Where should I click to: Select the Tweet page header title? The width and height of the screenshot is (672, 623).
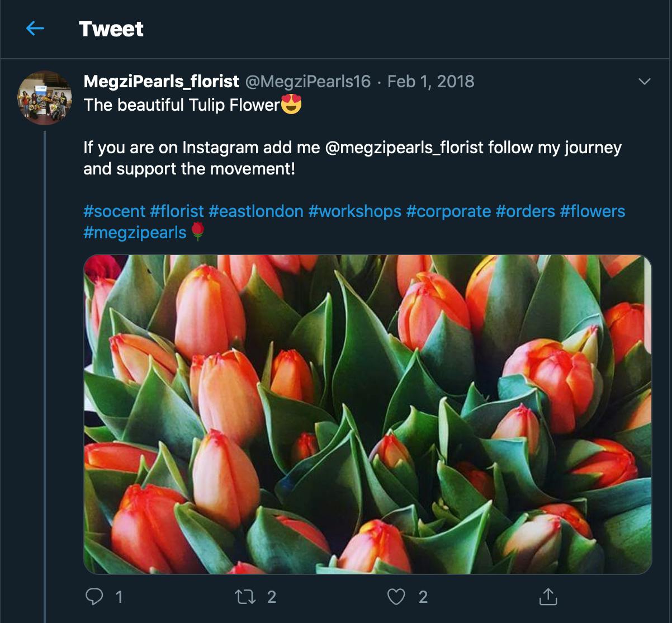click(111, 29)
